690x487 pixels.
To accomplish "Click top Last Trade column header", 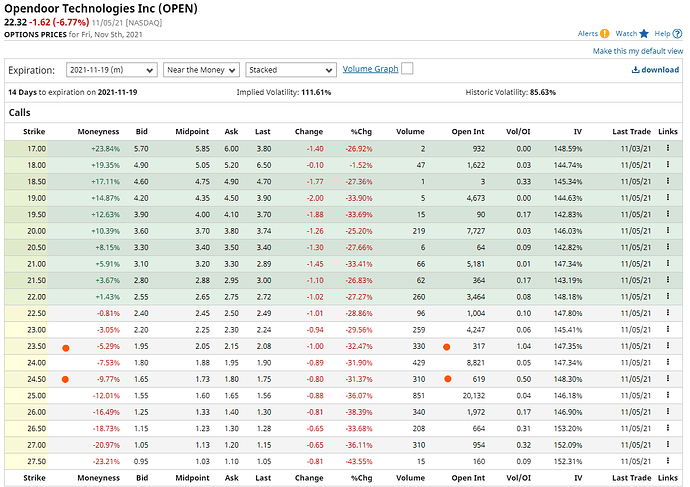I will pyautogui.click(x=631, y=132).
